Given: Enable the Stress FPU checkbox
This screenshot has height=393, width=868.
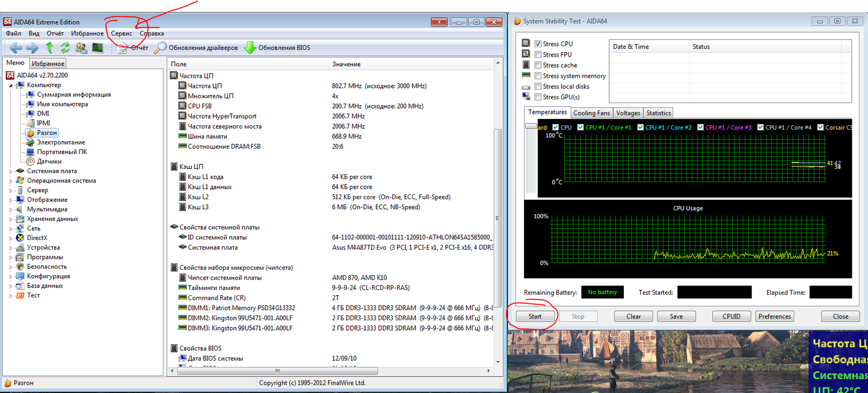Looking at the screenshot, I should 538,55.
